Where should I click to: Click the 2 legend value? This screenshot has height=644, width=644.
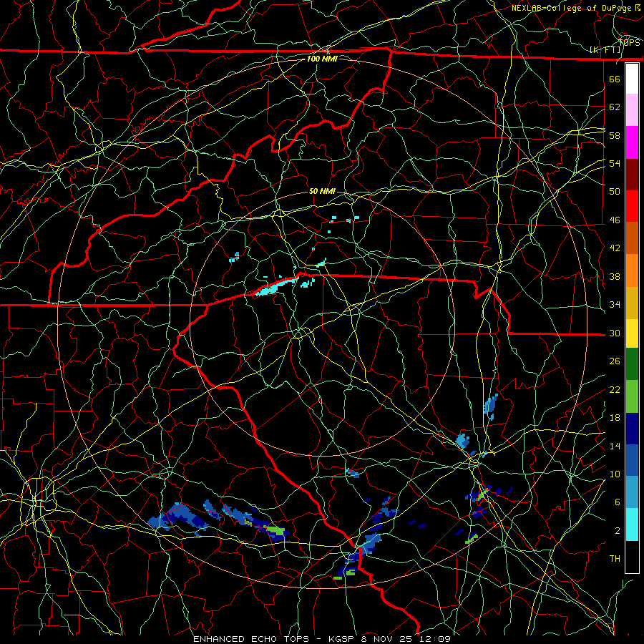(x=618, y=531)
